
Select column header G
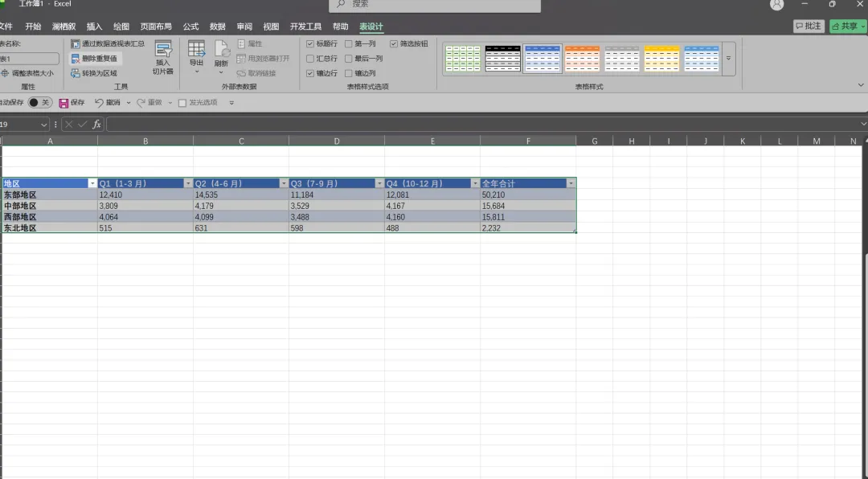click(595, 141)
